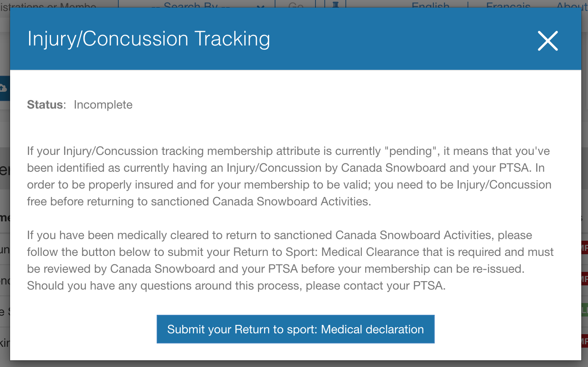
Task: Switch language to Français
Action: click(x=508, y=5)
